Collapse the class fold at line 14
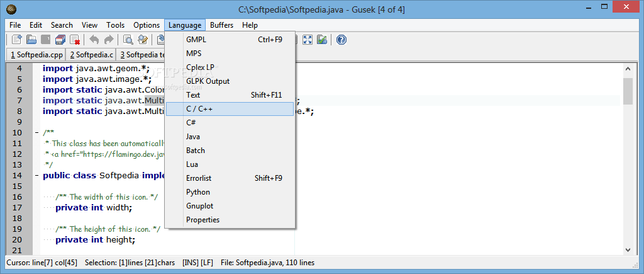Screen dimensions: 644x274 (36, 176)
